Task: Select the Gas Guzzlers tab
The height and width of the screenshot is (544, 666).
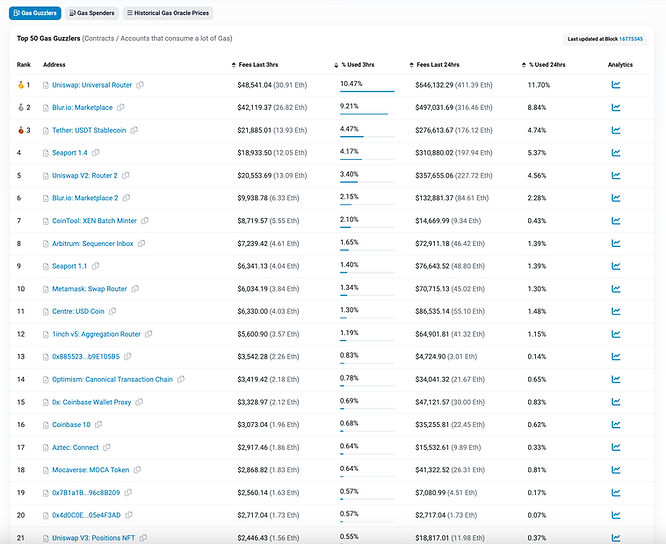Action: [37, 14]
